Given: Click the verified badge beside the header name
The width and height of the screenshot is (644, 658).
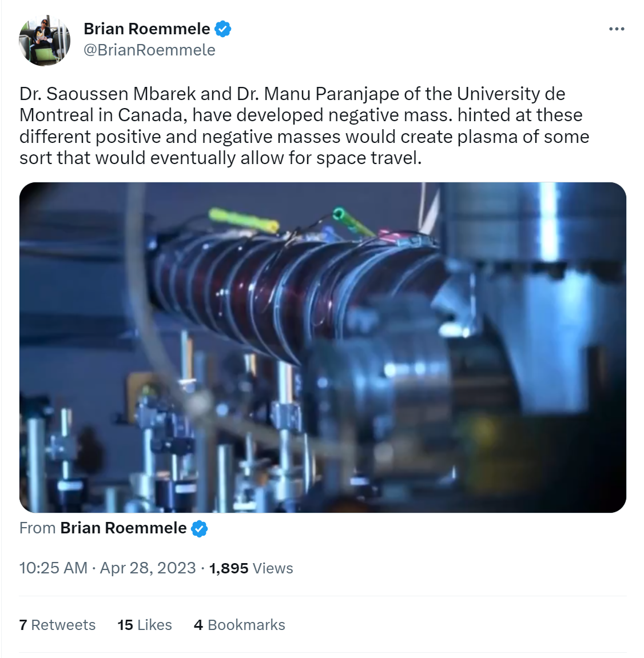Looking at the screenshot, I should point(223,29).
